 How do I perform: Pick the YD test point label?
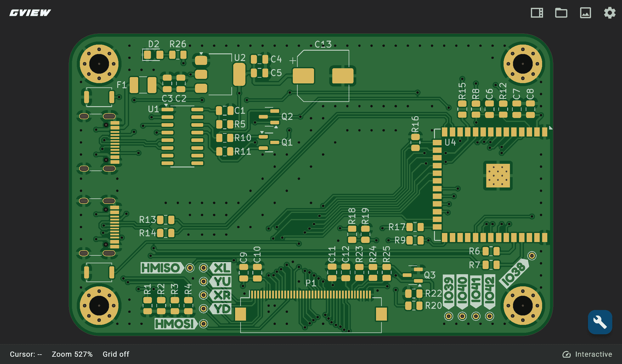pos(220,309)
